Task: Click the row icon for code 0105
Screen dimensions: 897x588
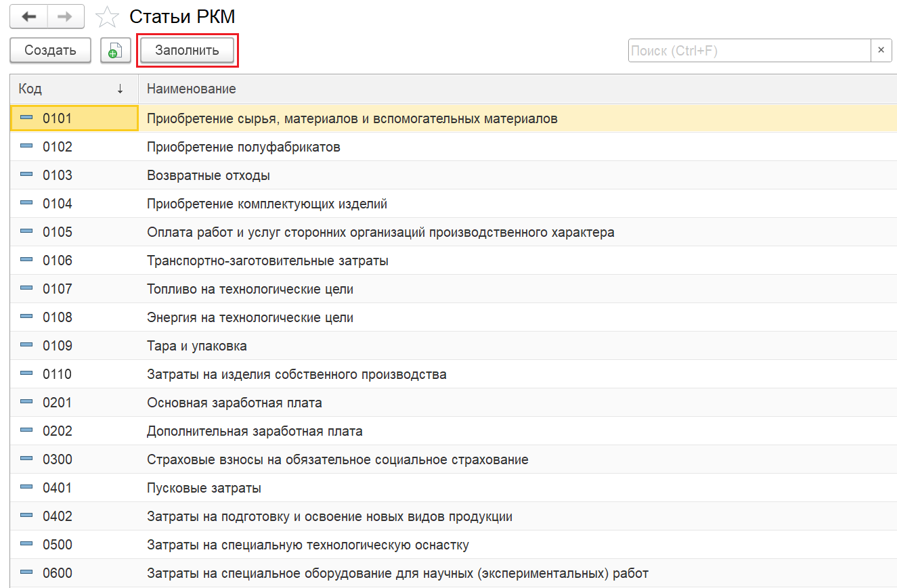Action: (x=26, y=231)
